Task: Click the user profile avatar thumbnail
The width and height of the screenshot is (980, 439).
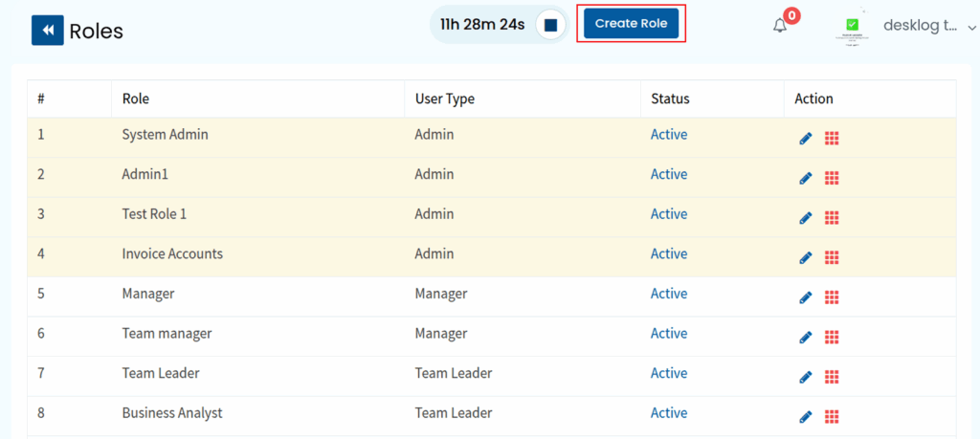Action: click(x=853, y=28)
